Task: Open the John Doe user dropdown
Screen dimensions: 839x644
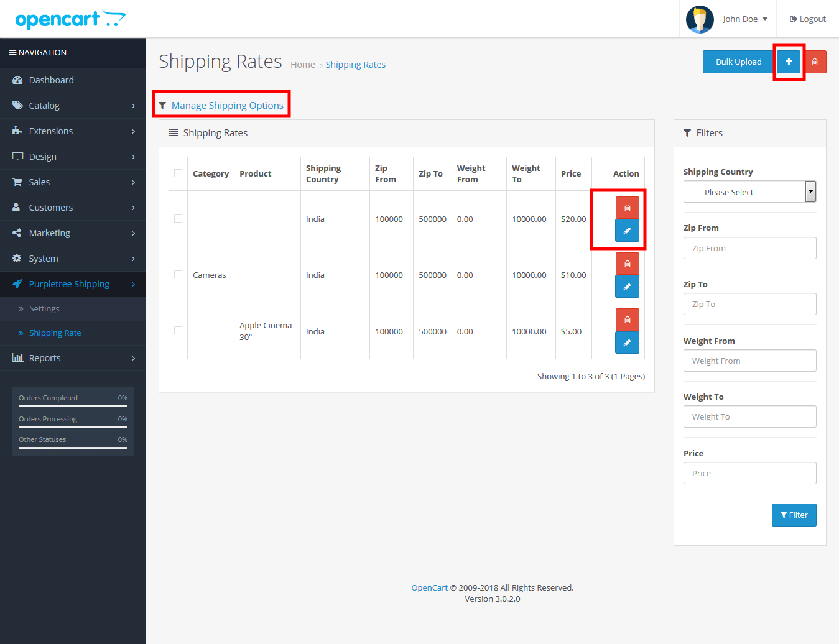Action: 745,19
